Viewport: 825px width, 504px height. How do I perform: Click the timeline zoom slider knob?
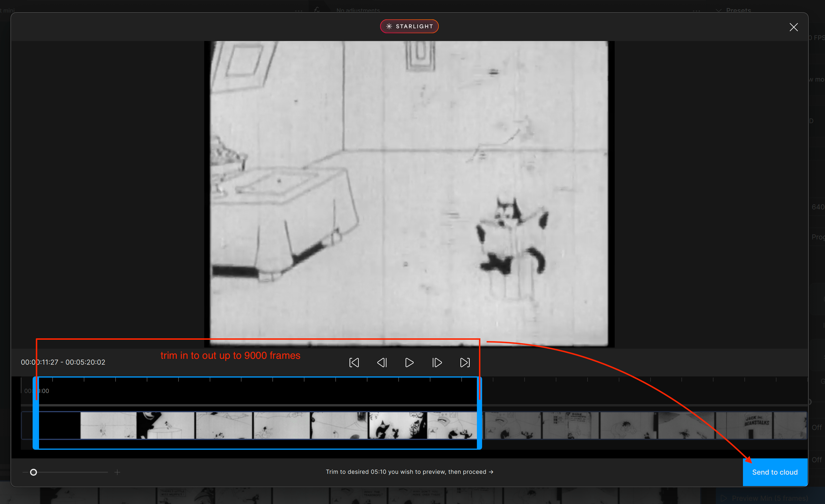coord(34,472)
